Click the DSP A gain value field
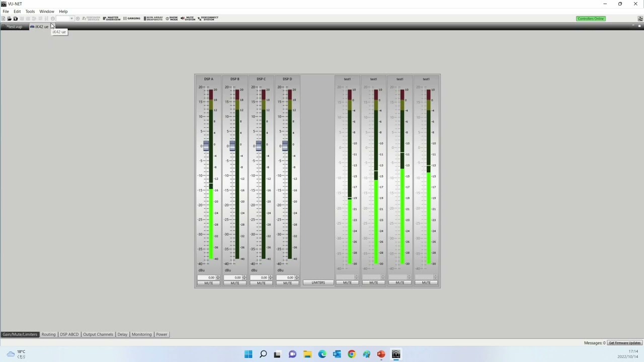This screenshot has height=362, width=644. click(x=206, y=278)
